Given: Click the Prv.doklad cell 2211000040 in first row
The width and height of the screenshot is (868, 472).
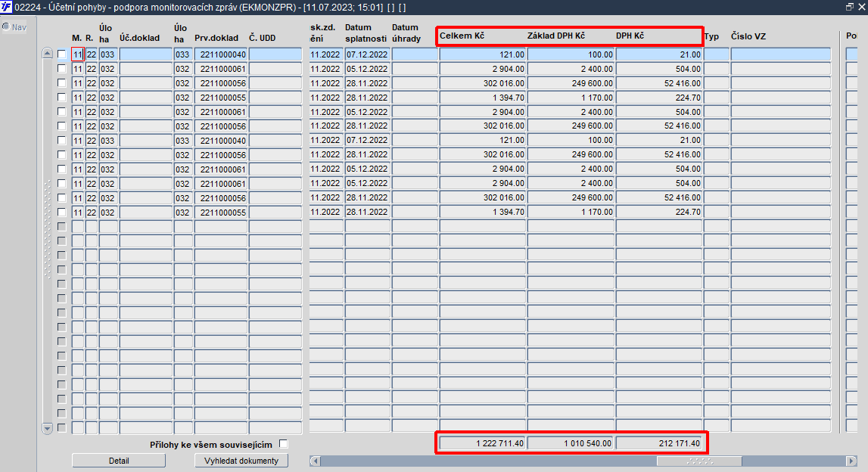Looking at the screenshot, I should pyautogui.click(x=220, y=54).
